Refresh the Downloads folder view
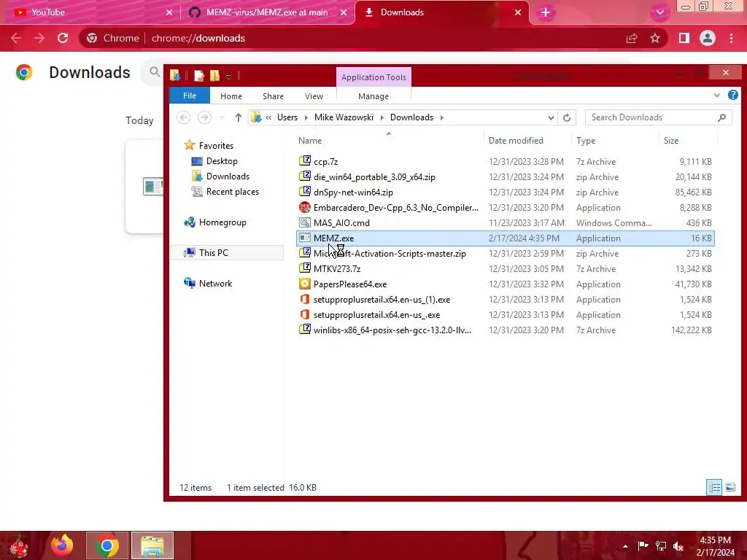The image size is (747, 560). [x=566, y=117]
